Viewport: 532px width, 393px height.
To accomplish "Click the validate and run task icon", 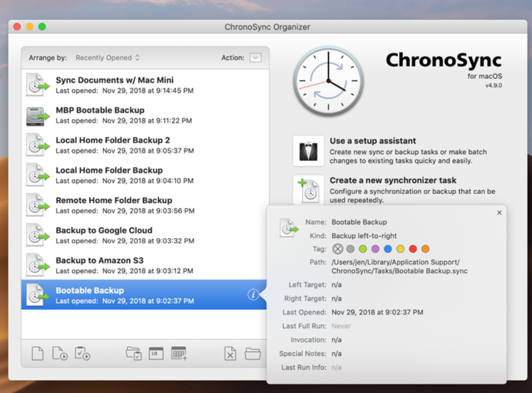I will [x=82, y=353].
